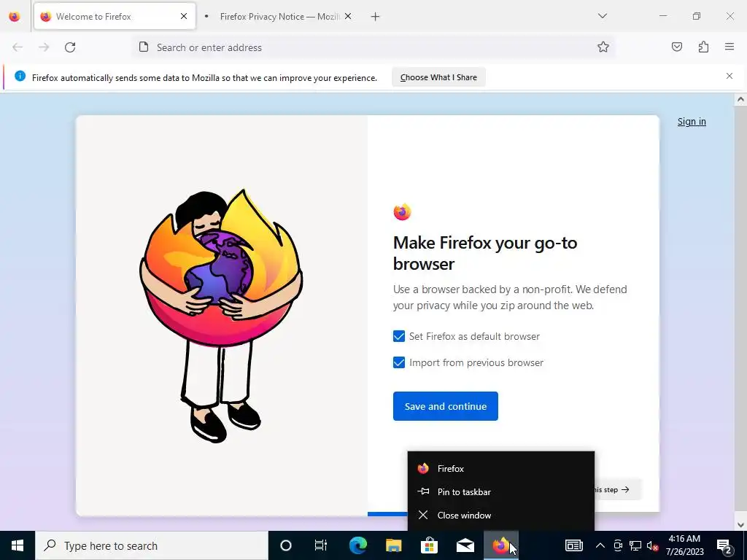This screenshot has height=560, width=747.
Task: Launch Microsoft Edge from taskbar
Action: pos(357,545)
